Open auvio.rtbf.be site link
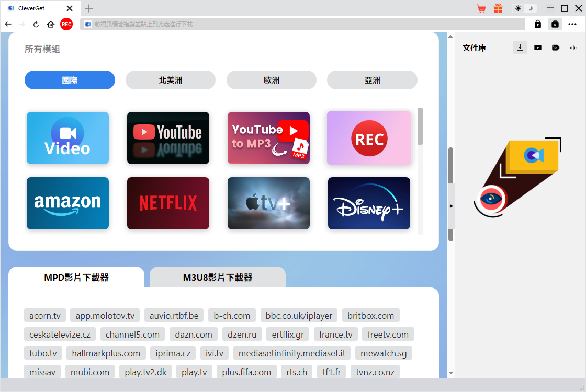 (x=174, y=316)
